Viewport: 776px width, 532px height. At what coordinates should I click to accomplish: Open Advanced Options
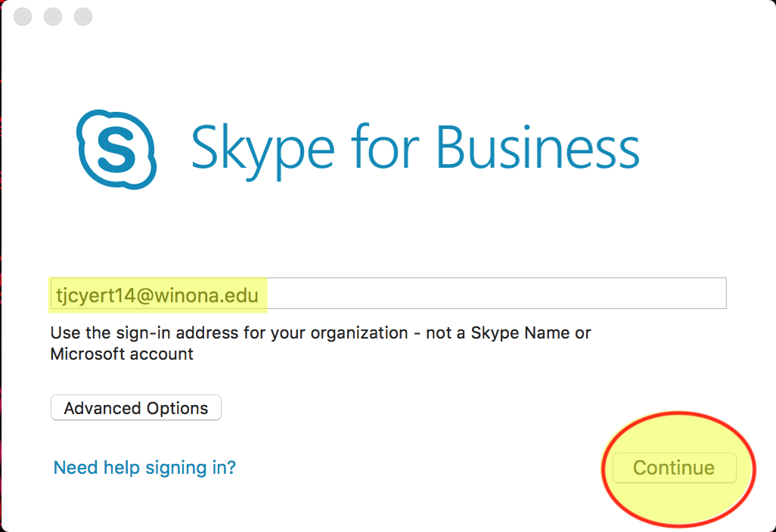[x=136, y=408]
